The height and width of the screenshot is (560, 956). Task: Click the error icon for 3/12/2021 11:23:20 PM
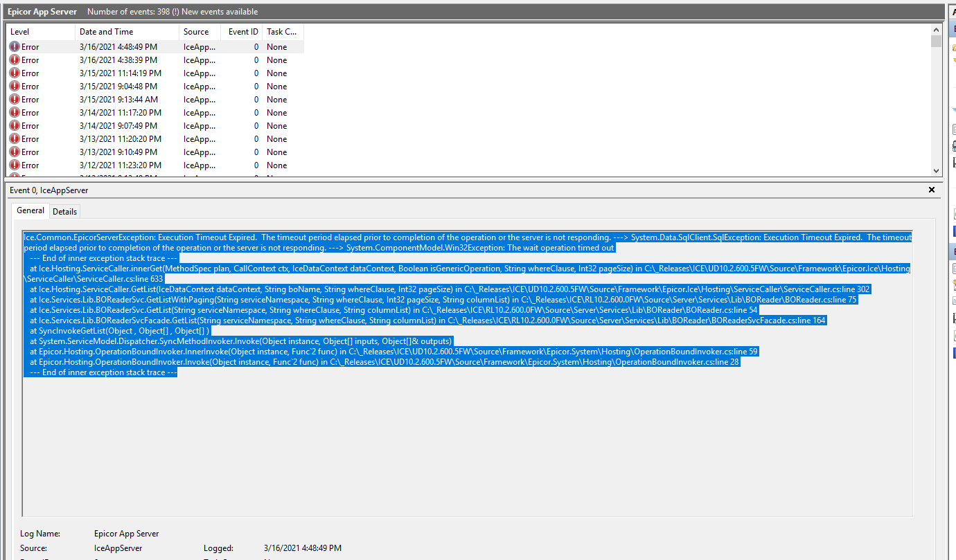[15, 165]
